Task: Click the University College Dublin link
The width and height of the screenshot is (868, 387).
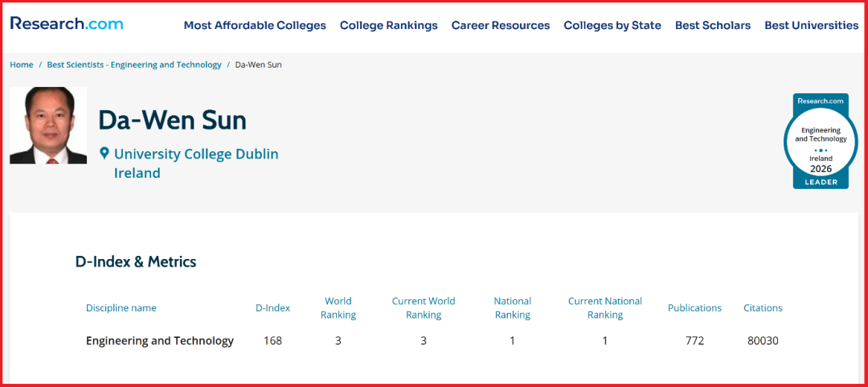Action: 196,154
